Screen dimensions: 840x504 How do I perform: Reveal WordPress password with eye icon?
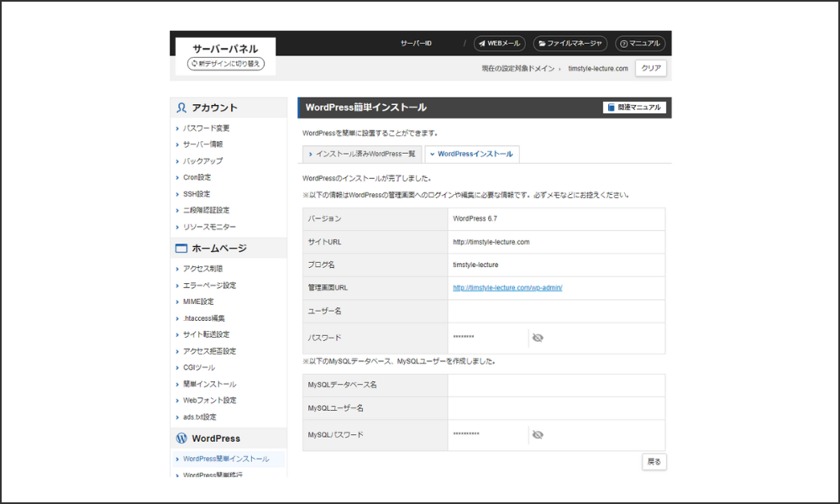coord(538,338)
